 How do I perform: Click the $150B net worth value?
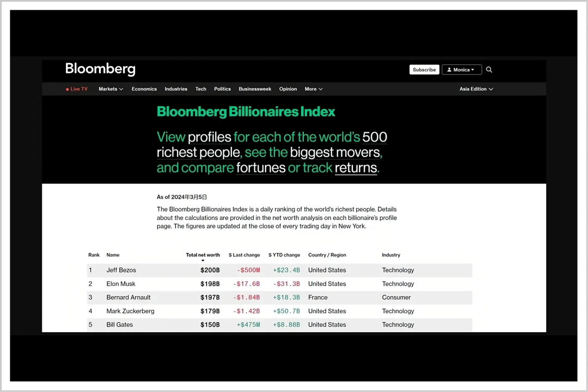click(x=210, y=325)
